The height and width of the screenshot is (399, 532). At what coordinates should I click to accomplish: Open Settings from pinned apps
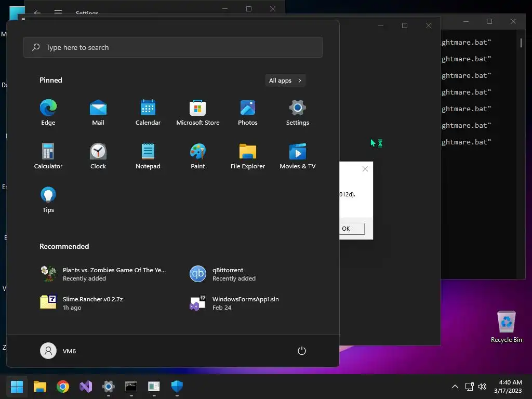pyautogui.click(x=298, y=113)
